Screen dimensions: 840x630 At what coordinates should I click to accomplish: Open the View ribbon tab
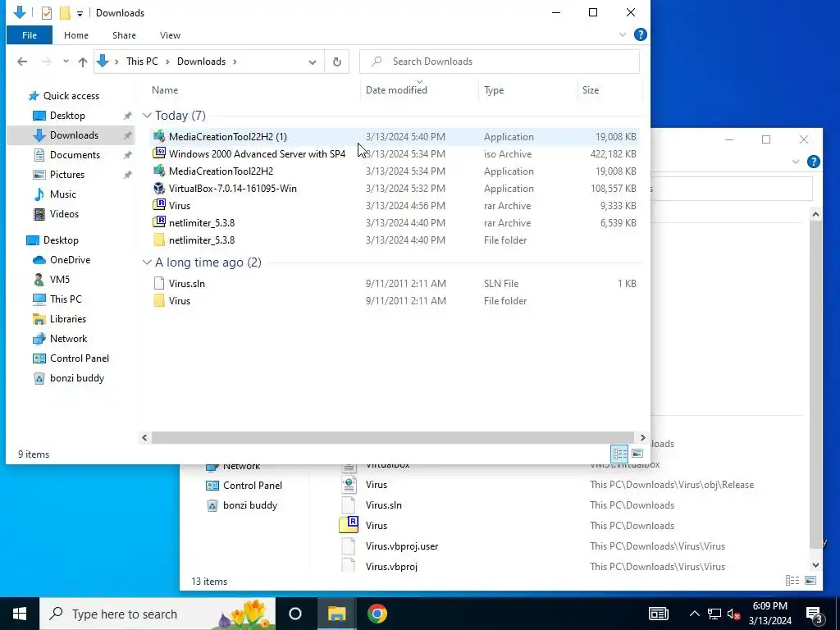coord(170,35)
